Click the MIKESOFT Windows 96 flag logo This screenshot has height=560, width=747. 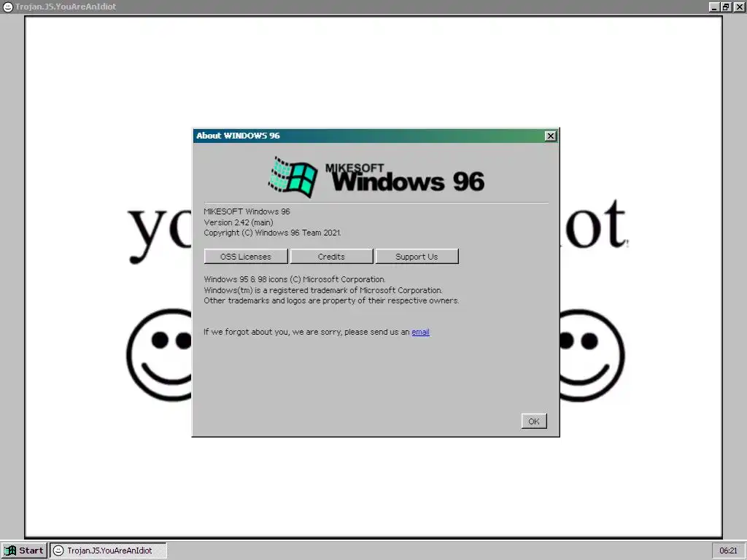(293, 177)
